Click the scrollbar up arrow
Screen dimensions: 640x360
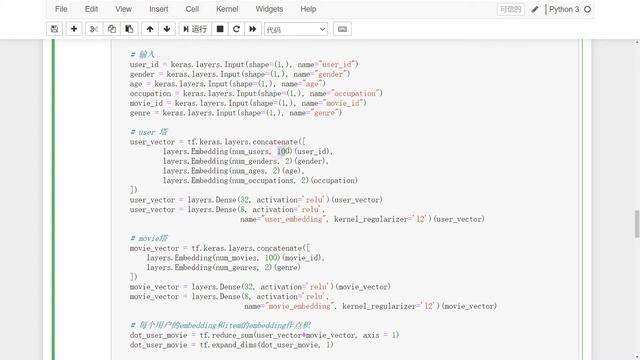point(637,42)
